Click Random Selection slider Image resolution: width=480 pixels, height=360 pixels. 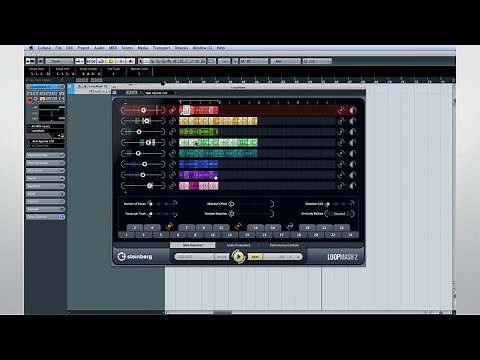251,214
